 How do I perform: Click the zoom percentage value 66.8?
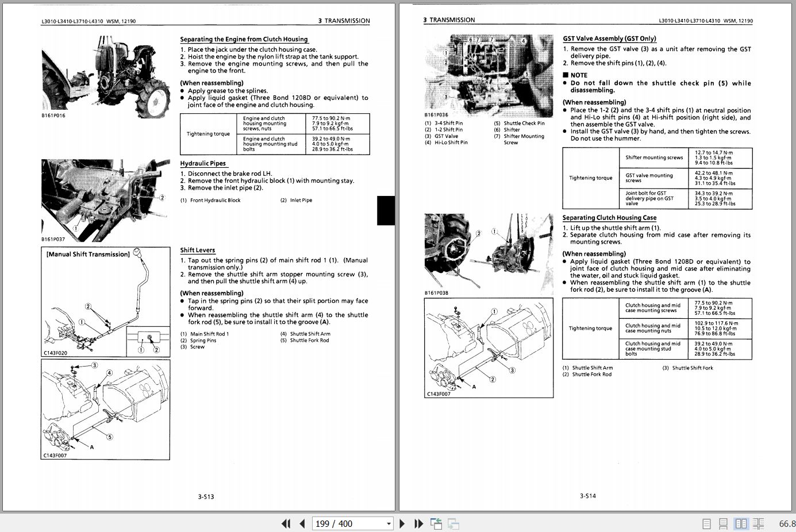tap(787, 523)
